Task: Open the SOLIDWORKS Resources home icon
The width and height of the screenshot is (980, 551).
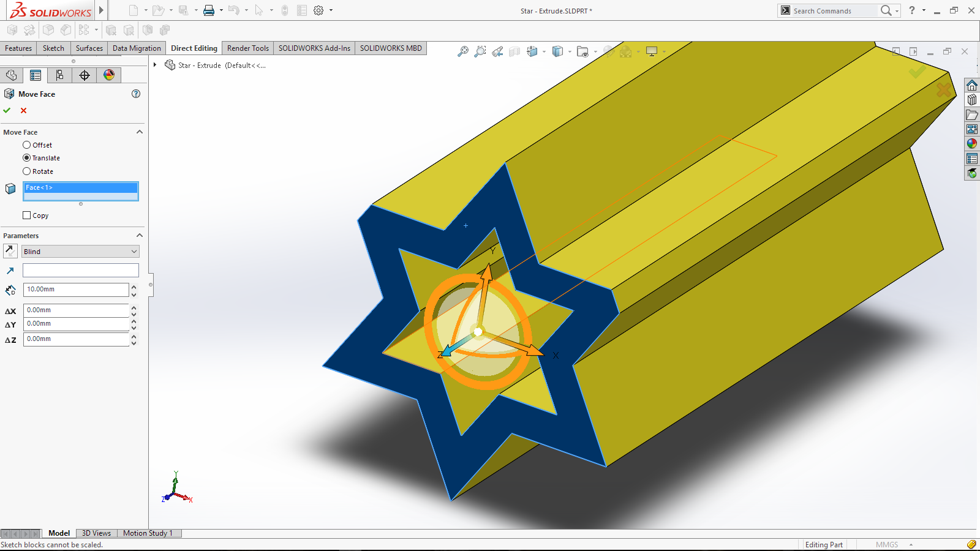Action: tap(971, 85)
